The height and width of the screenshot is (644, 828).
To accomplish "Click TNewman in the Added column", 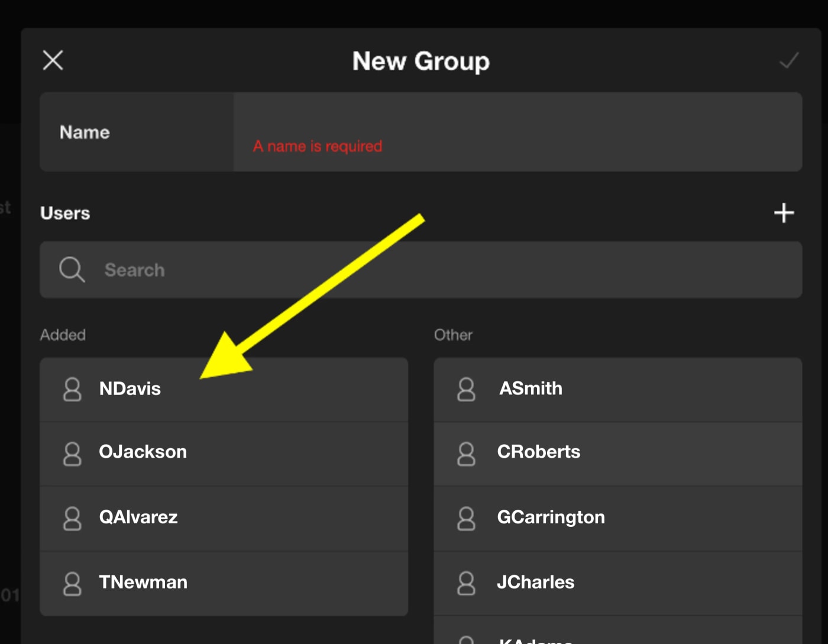I will click(x=224, y=583).
